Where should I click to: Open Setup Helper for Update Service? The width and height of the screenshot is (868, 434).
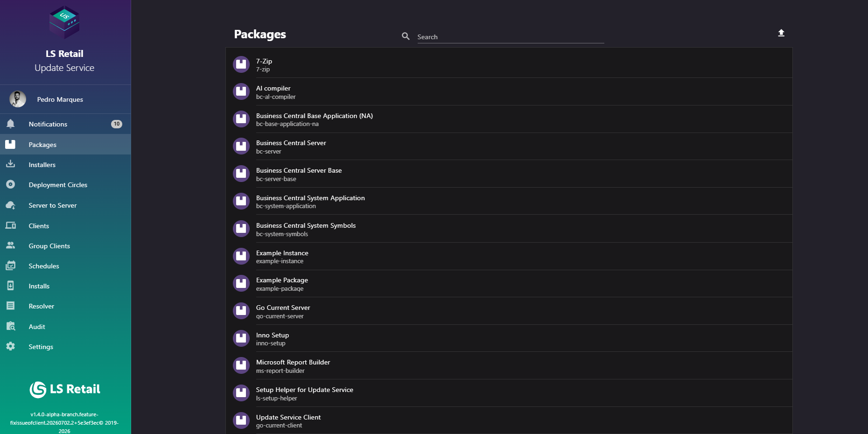point(509,393)
